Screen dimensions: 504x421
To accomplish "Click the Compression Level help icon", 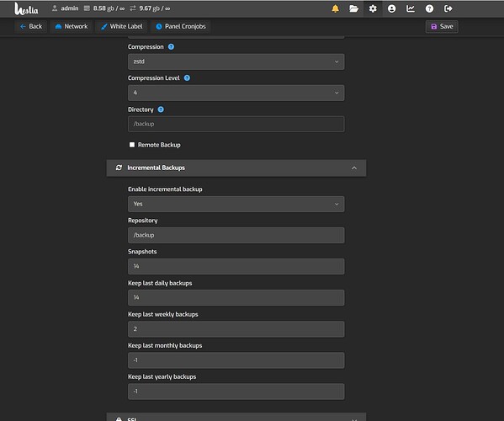I will [187, 78].
